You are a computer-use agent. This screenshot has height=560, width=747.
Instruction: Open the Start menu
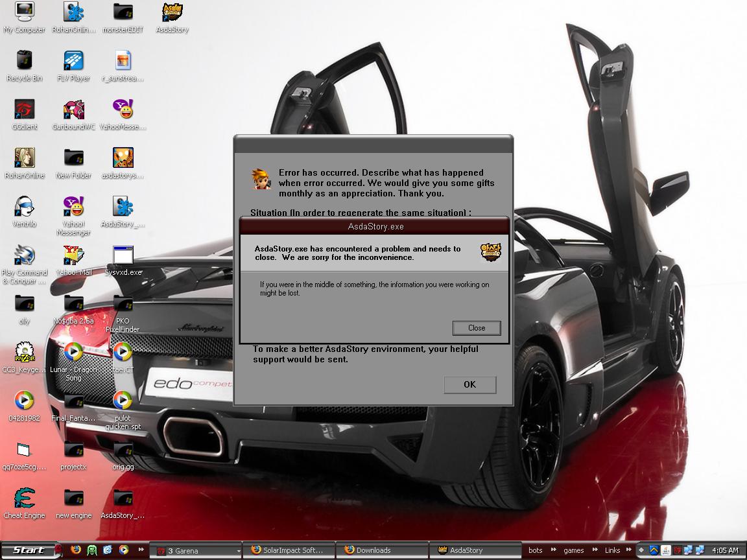pos(29,550)
